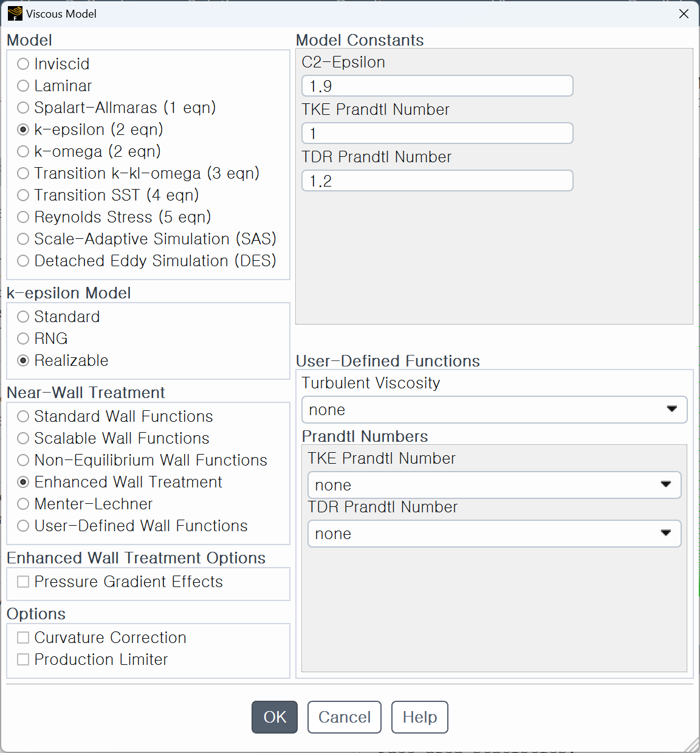Open the Help button

pos(420,717)
